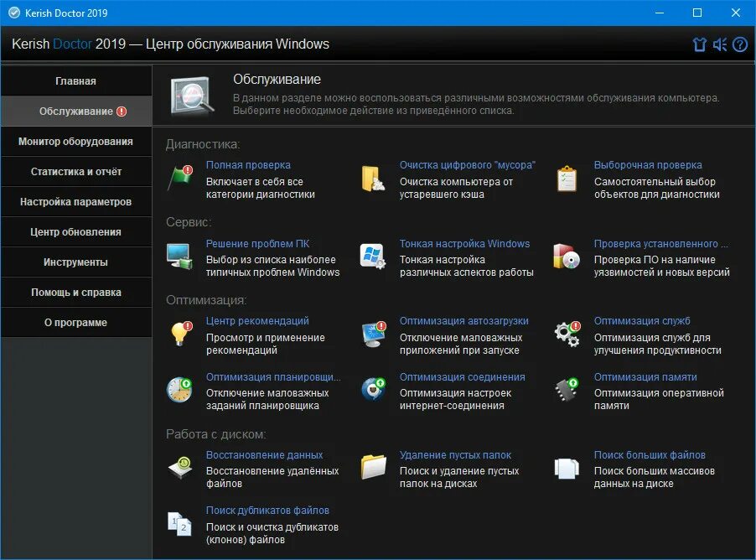The image size is (756, 560).
Task: Click the light bulb icon for Центр рекомендаций
Action: (181, 334)
